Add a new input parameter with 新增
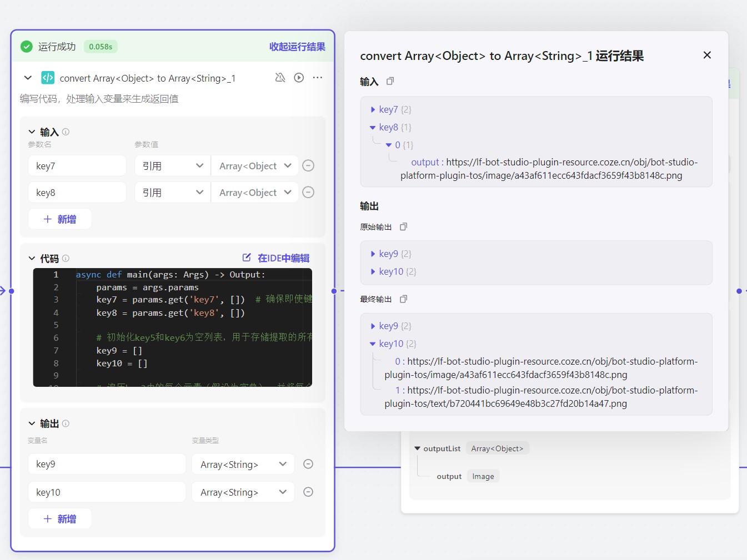The image size is (747, 560). [x=60, y=219]
